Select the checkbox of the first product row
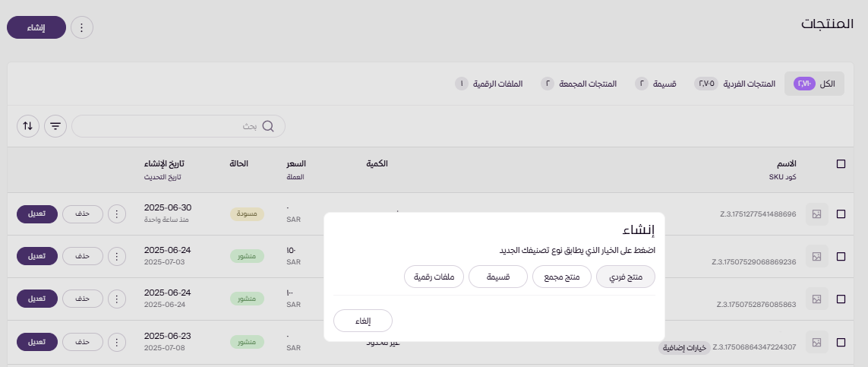Screen dimensions: 868x367 click(841, 215)
